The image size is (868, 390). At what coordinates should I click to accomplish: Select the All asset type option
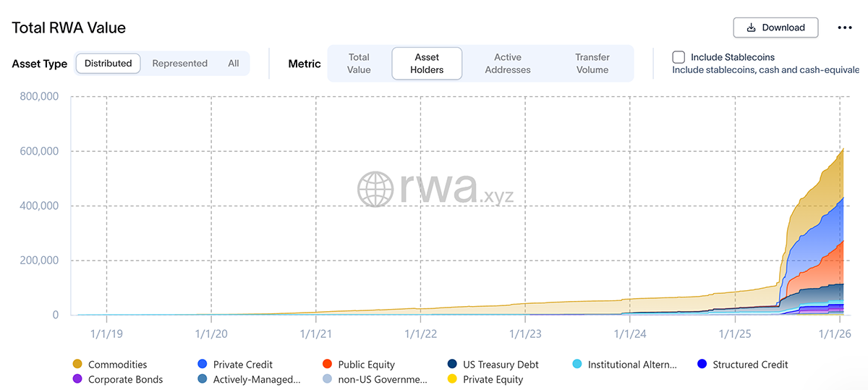click(233, 64)
